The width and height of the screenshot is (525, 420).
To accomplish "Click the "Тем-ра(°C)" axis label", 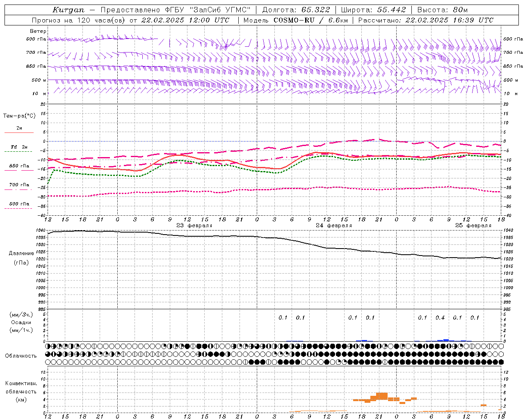I will [x=20, y=116].
